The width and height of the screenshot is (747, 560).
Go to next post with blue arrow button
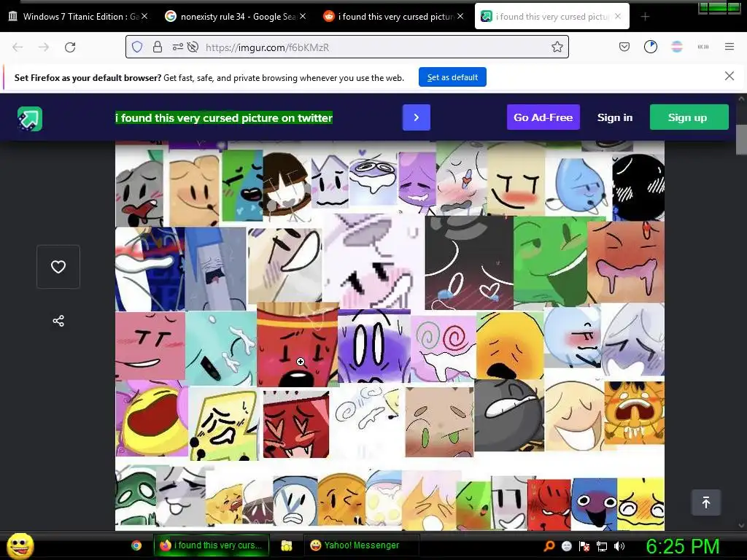coord(417,117)
